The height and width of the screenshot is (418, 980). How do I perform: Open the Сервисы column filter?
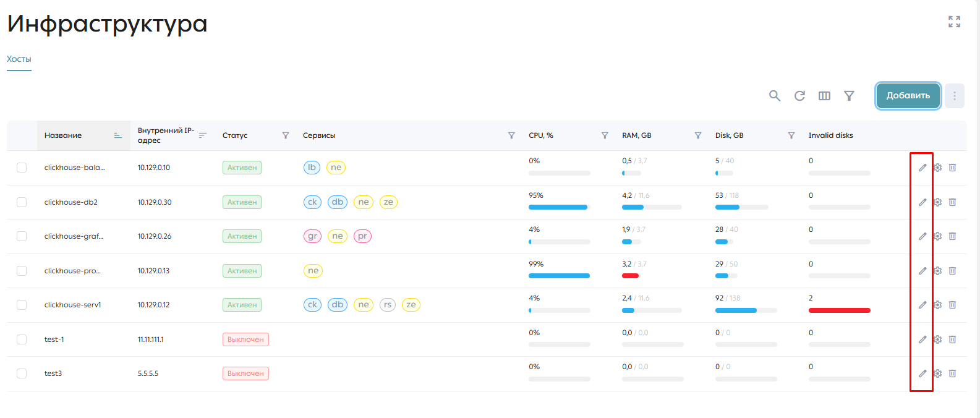click(511, 135)
